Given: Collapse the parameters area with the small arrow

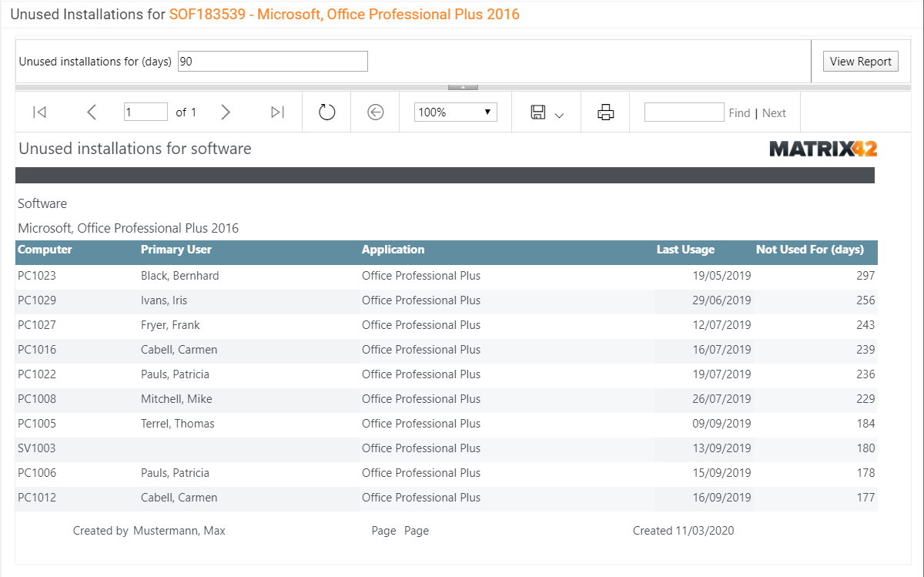Looking at the screenshot, I should pyautogui.click(x=463, y=87).
